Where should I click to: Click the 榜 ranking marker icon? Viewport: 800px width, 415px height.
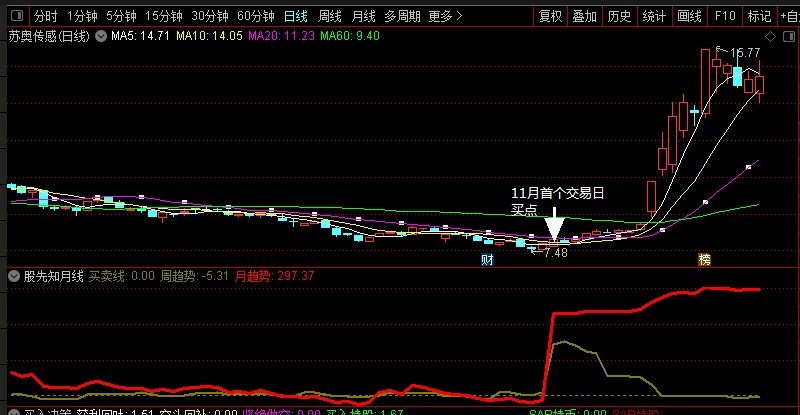[704, 259]
